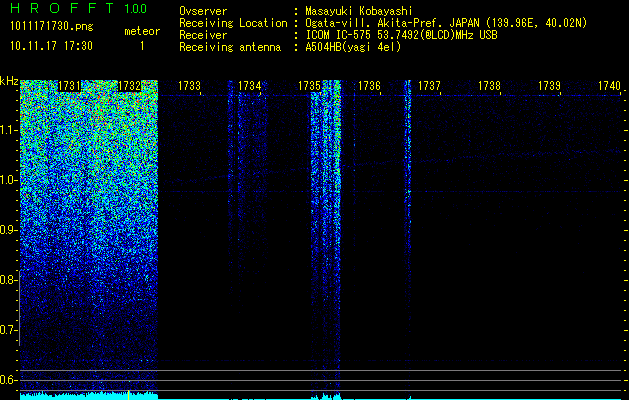Click the meteor count label
The image size is (629, 400).
(142, 31)
